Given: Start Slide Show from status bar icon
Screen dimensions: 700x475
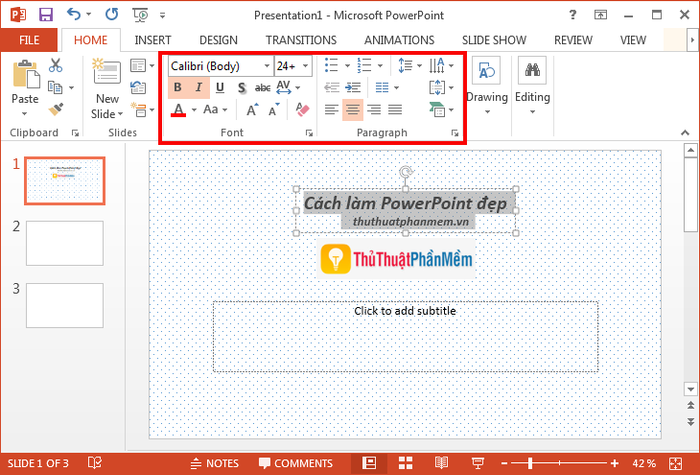Looking at the screenshot, I should [x=478, y=463].
